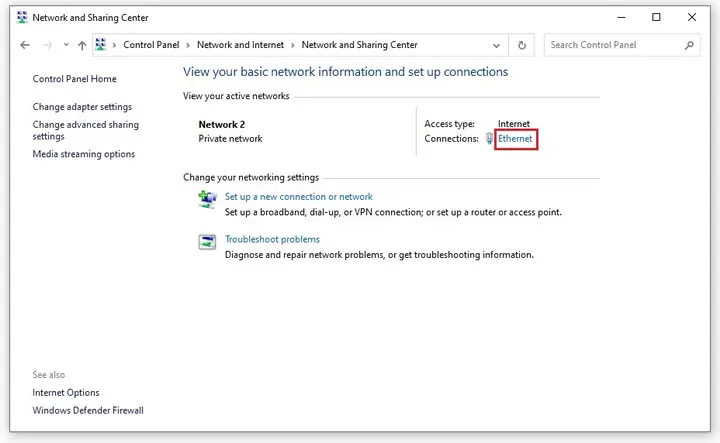The height and width of the screenshot is (443, 720).
Task: Click the Ethernet plug icon
Action: (x=489, y=139)
